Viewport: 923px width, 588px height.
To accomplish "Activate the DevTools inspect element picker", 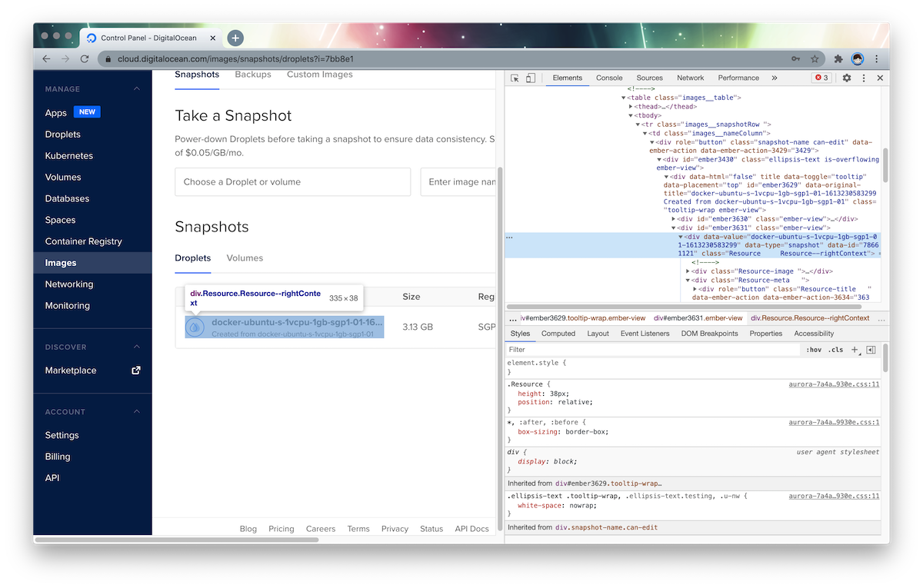I will point(515,78).
